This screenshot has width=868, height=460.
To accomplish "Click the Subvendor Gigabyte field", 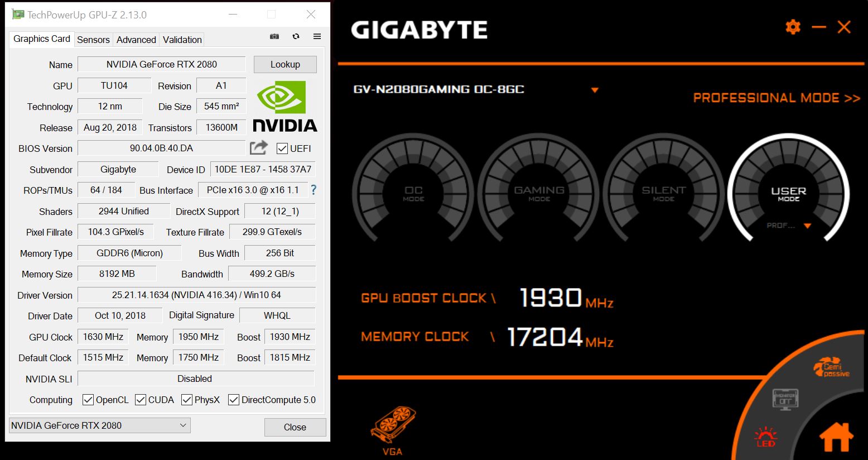I will (x=118, y=169).
